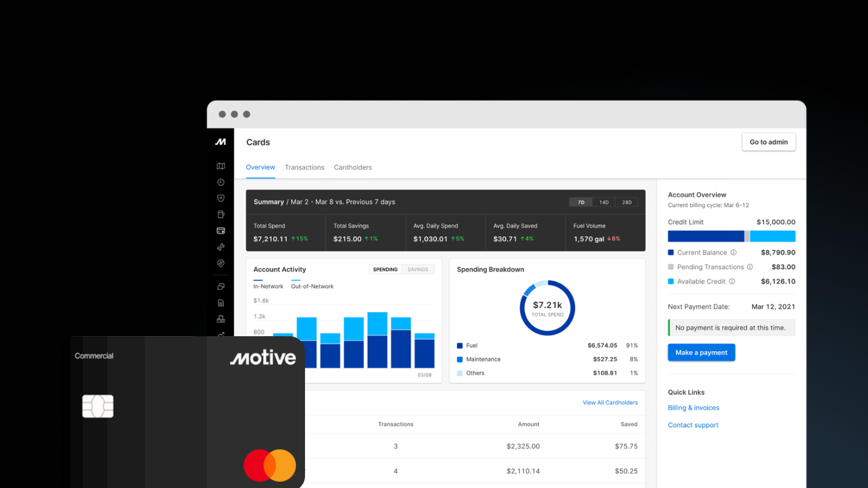
Task: Click the Go to admin button
Action: coord(769,142)
